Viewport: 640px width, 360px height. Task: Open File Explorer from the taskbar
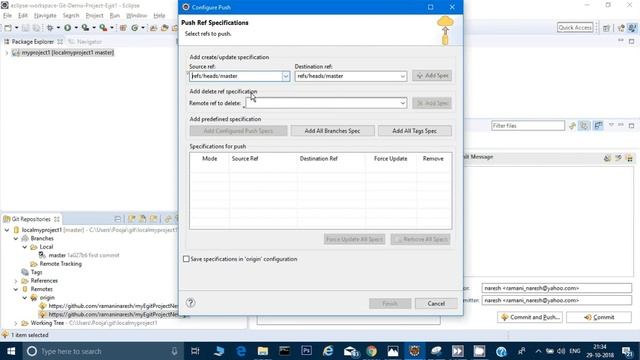pyautogui.click(x=263, y=351)
